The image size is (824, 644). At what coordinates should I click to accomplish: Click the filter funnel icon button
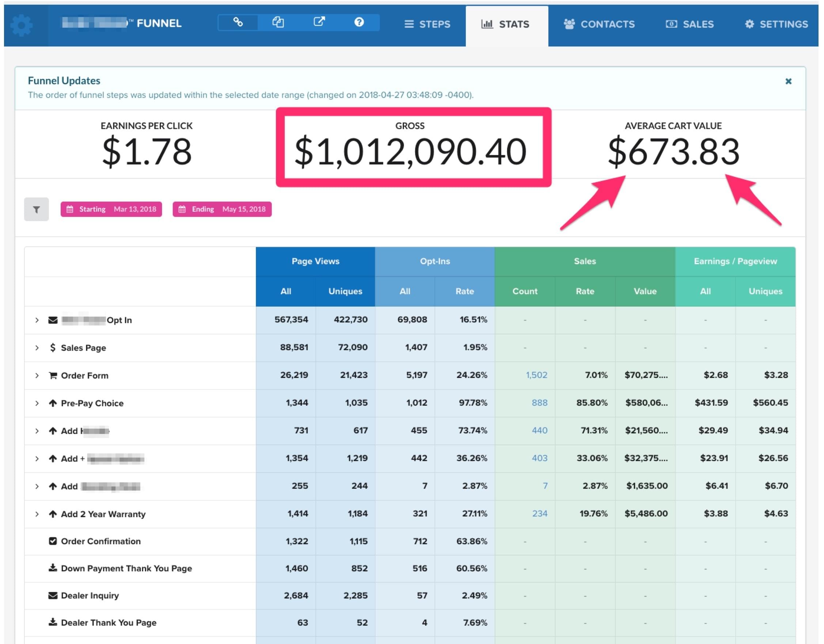click(36, 209)
